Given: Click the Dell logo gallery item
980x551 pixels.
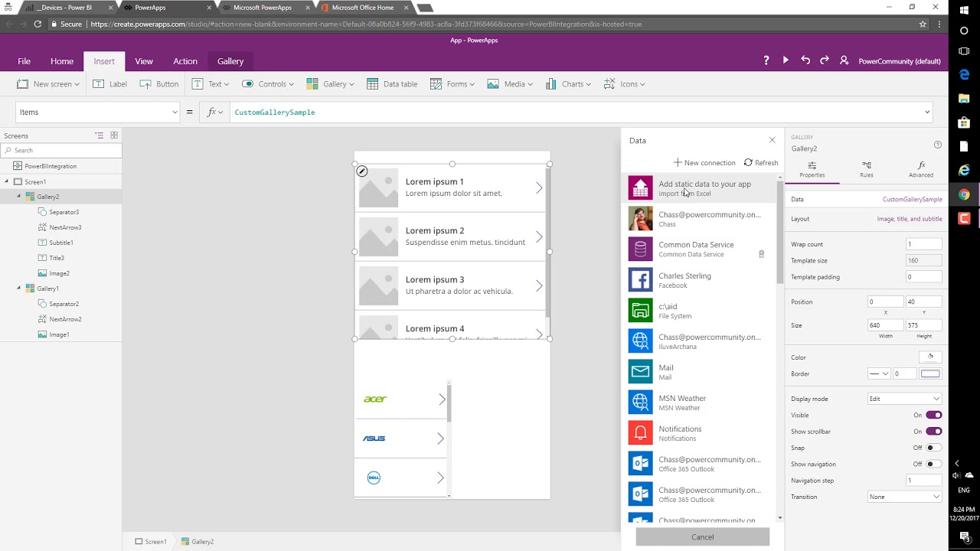Looking at the screenshot, I should point(374,478).
